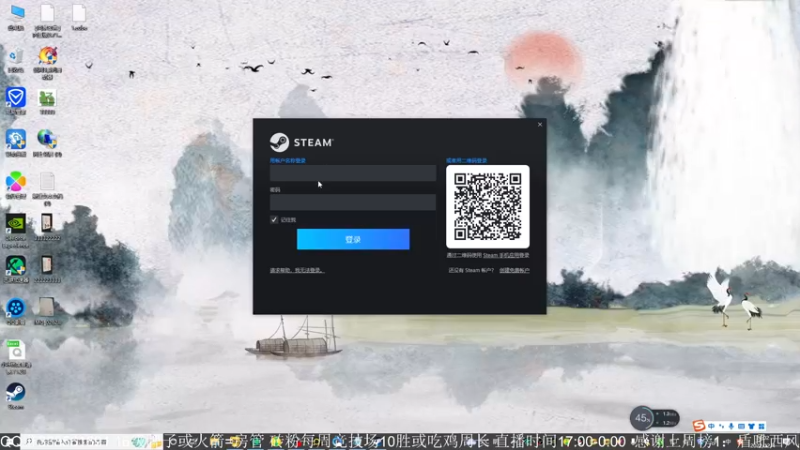Click the Steam logo in login window

coord(302,142)
